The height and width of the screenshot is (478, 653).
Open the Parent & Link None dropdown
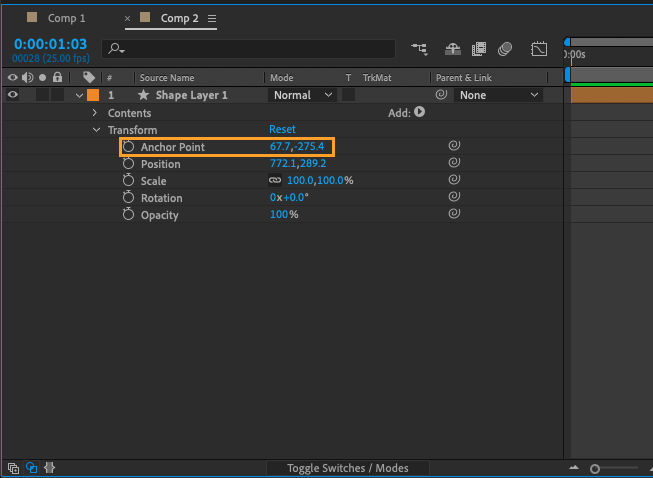498,95
